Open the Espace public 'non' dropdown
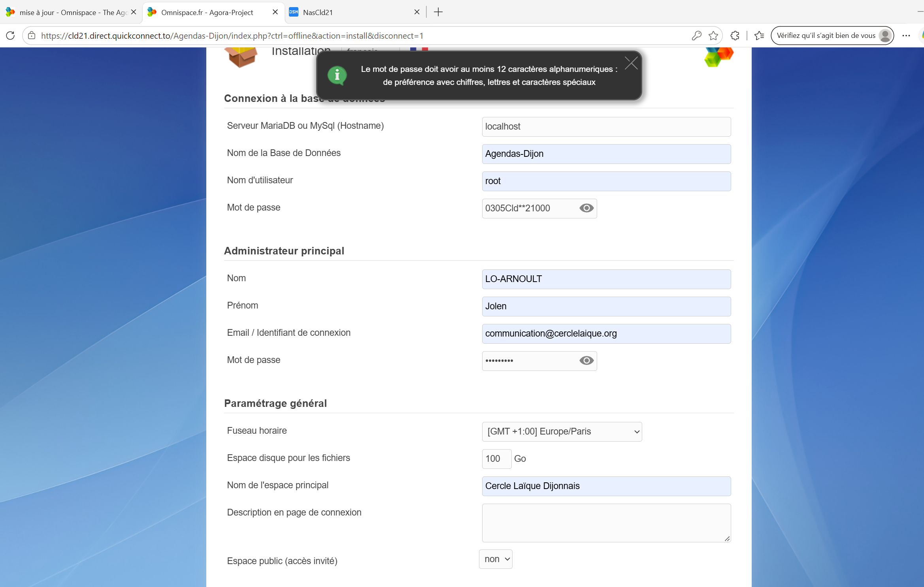This screenshot has height=587, width=924. pyautogui.click(x=496, y=559)
